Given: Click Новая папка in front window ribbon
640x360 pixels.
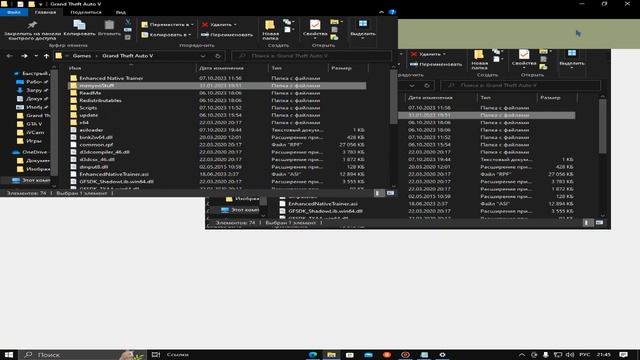Looking at the screenshot, I should pos(270,30).
